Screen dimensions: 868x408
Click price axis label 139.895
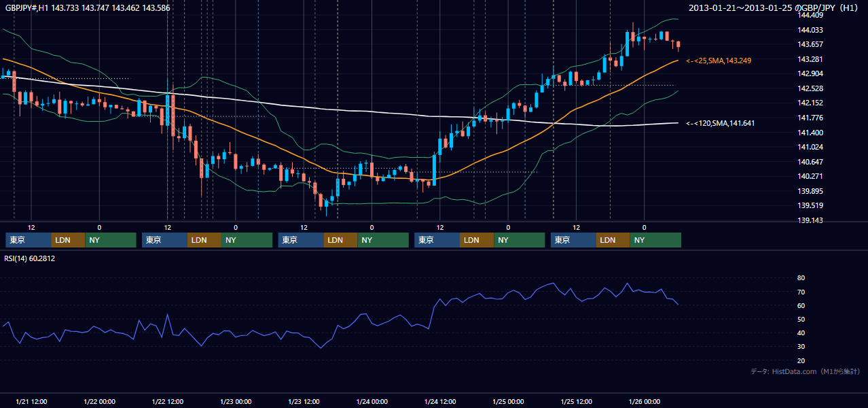(811, 191)
